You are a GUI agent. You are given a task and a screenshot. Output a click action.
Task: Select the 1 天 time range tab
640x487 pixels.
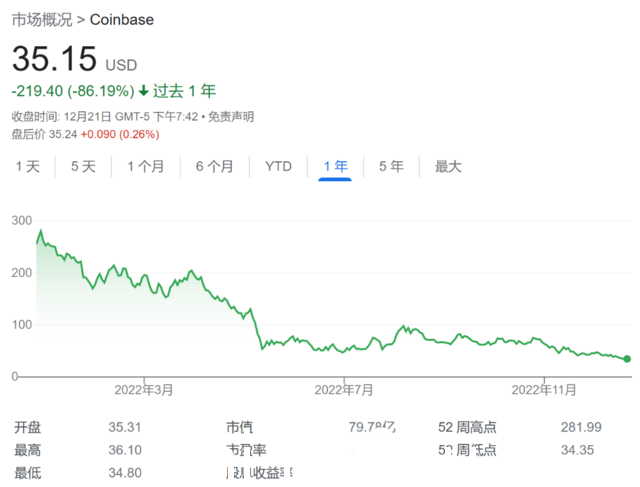28,167
